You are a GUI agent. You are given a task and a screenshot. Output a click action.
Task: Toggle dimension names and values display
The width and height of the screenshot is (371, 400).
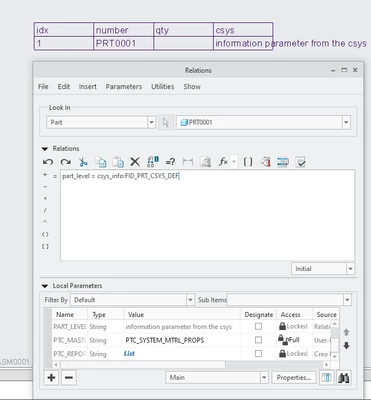click(x=153, y=162)
